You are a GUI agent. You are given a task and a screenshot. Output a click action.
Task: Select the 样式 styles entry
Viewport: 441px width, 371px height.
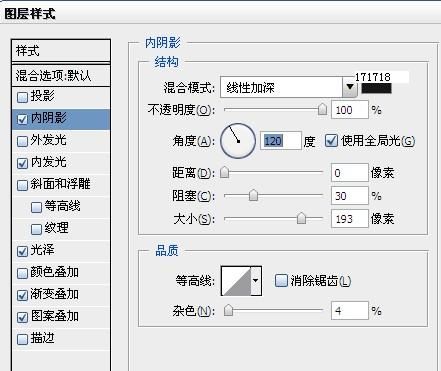[61, 51]
